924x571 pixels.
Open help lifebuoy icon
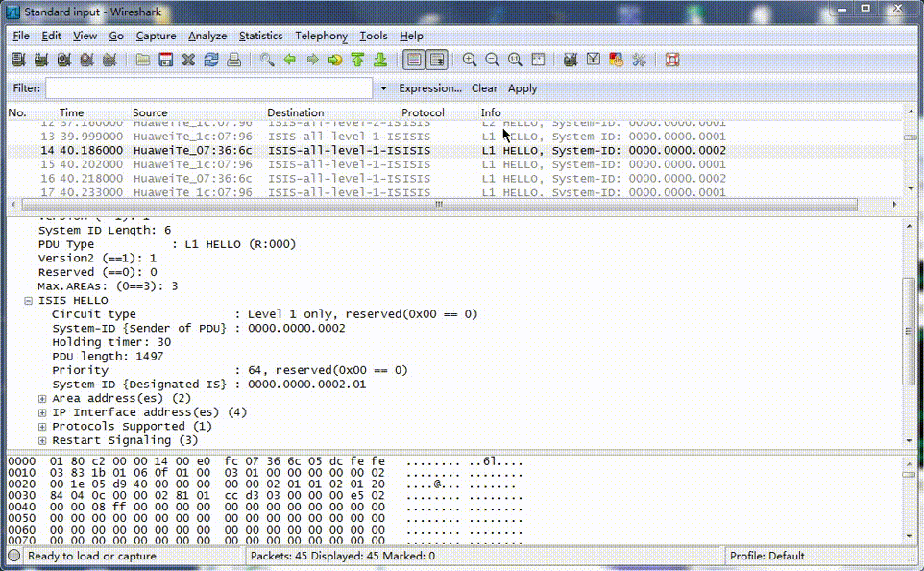[x=672, y=60]
